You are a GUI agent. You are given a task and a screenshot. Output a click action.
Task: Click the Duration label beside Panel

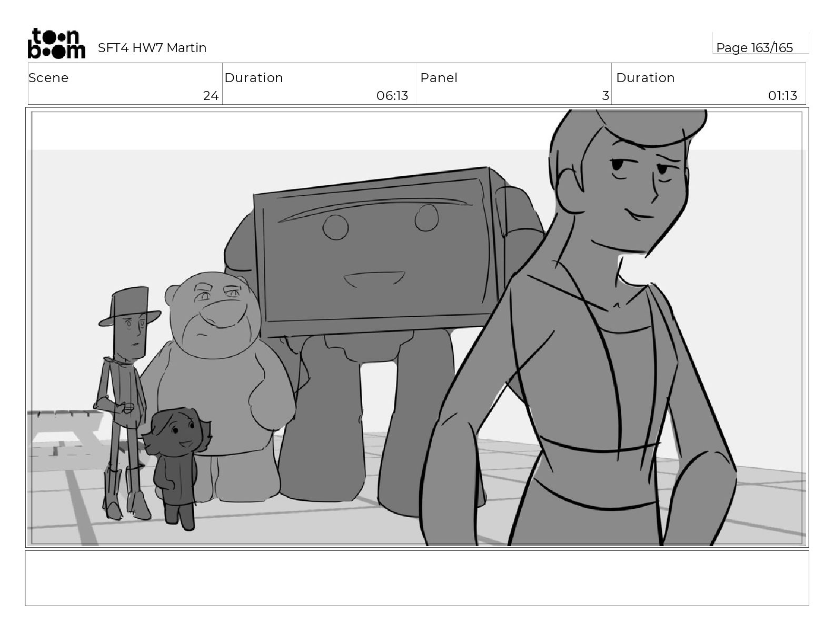coord(646,78)
